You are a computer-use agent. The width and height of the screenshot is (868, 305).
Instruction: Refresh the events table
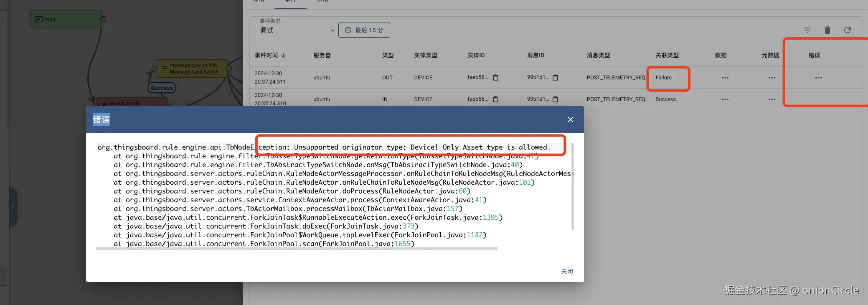[847, 30]
